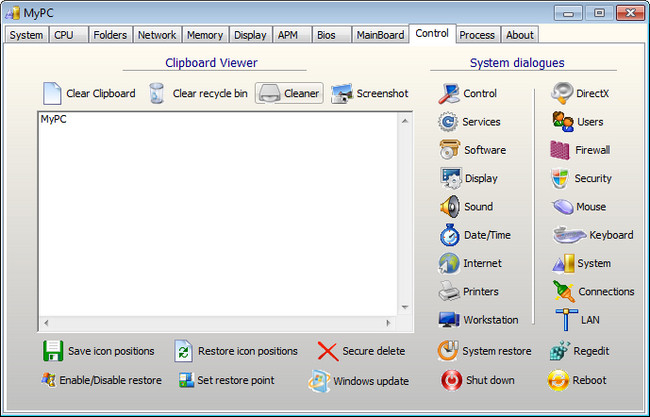Screen dimensions: 650x417
Task: Click the Save icon positions floppy icon
Action: pos(53,351)
